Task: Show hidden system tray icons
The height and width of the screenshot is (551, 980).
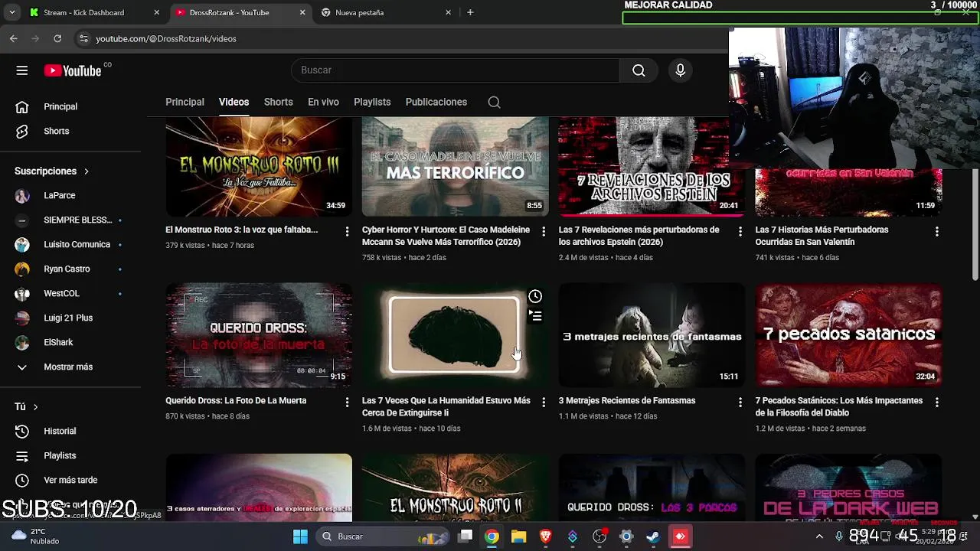Action: pyautogui.click(x=819, y=536)
